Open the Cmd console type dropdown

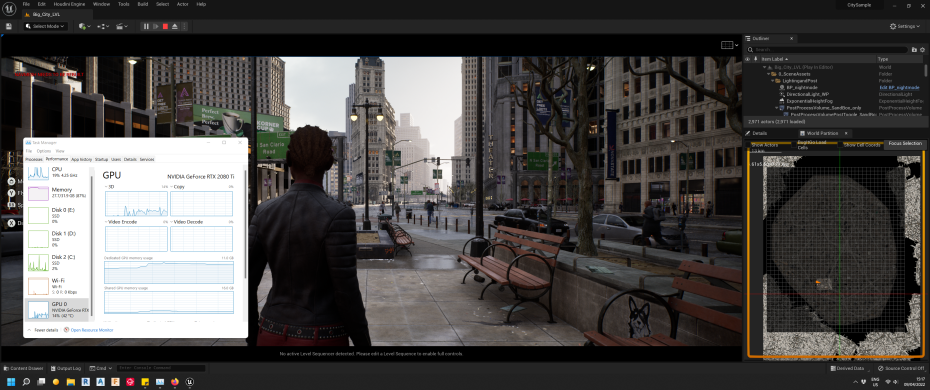(100, 368)
